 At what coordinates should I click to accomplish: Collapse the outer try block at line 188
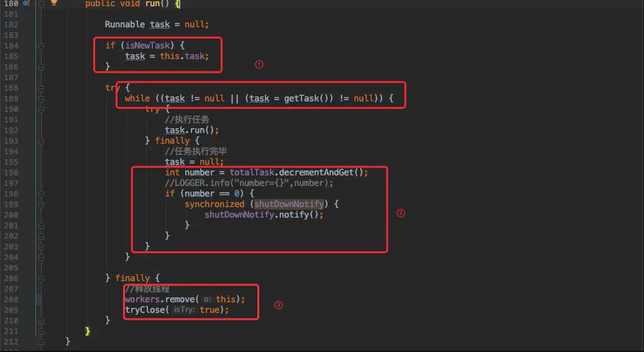pos(41,88)
